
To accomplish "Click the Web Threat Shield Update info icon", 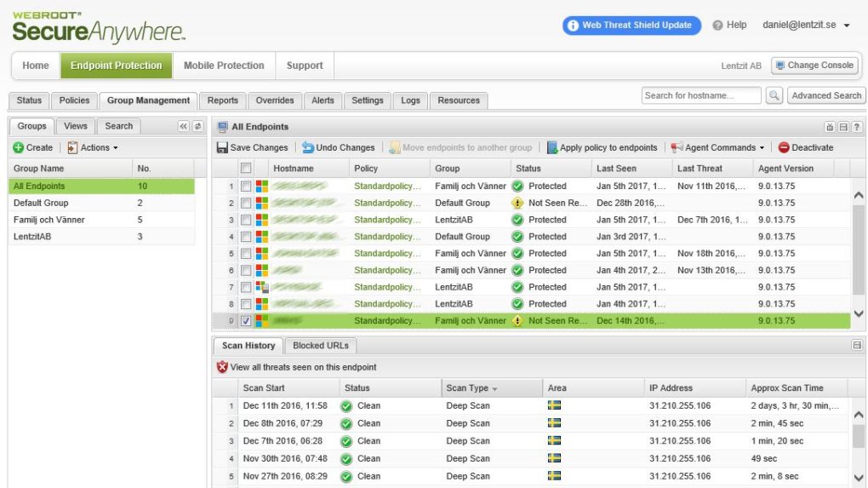I will (x=573, y=26).
